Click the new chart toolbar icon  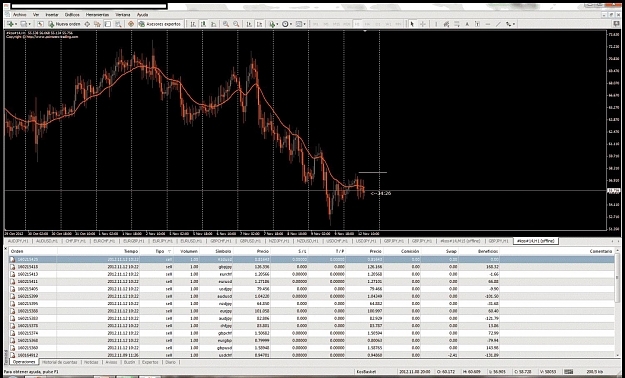pos(10,24)
